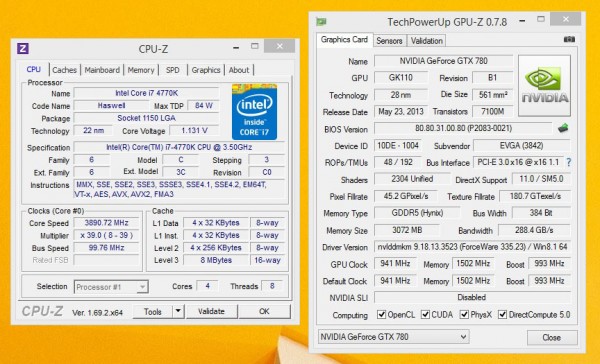The height and width of the screenshot is (364, 600).
Task: Click the Pixel Fillrate 45.2 GPixel/s
Action: point(406,196)
